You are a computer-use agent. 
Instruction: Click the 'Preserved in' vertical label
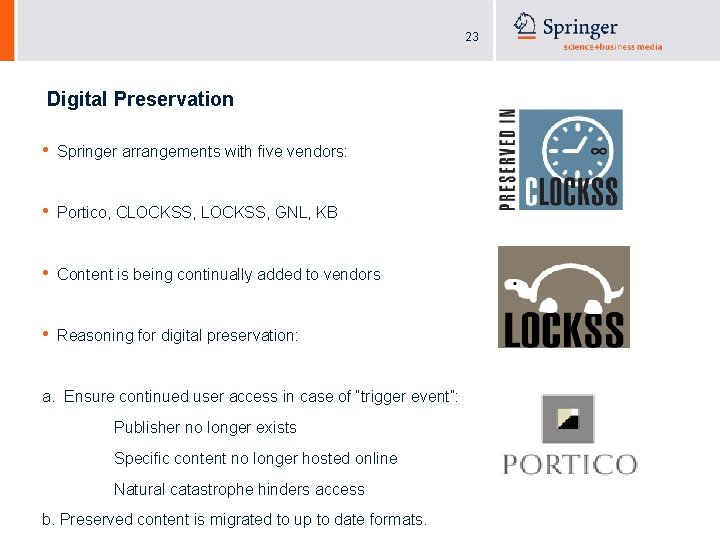click(x=507, y=159)
